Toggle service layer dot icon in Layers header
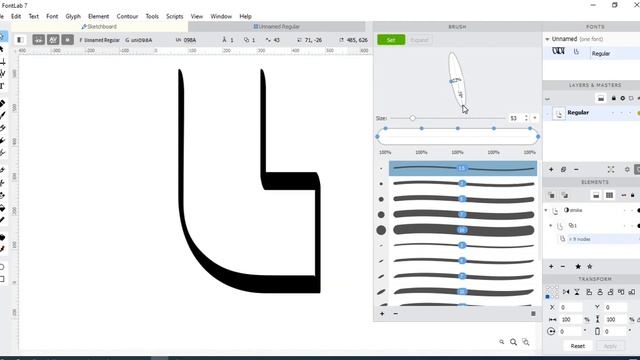Image resolution: width=640 pixels, height=360 pixels. (622, 98)
